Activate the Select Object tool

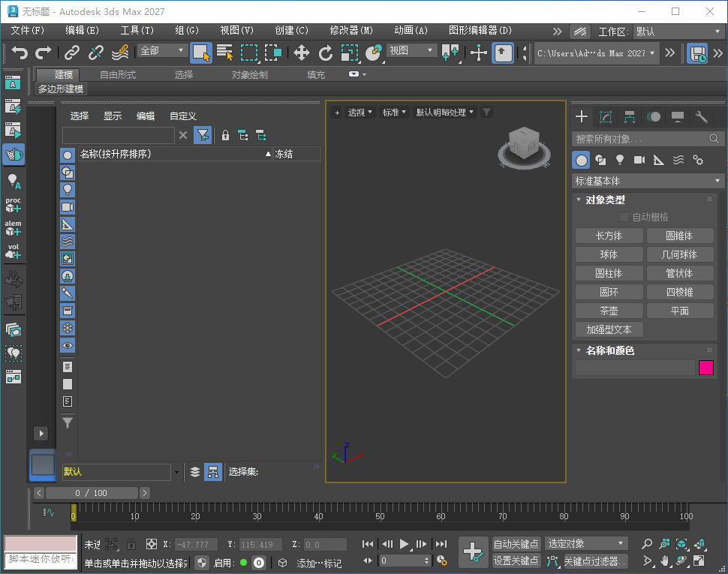pyautogui.click(x=201, y=53)
